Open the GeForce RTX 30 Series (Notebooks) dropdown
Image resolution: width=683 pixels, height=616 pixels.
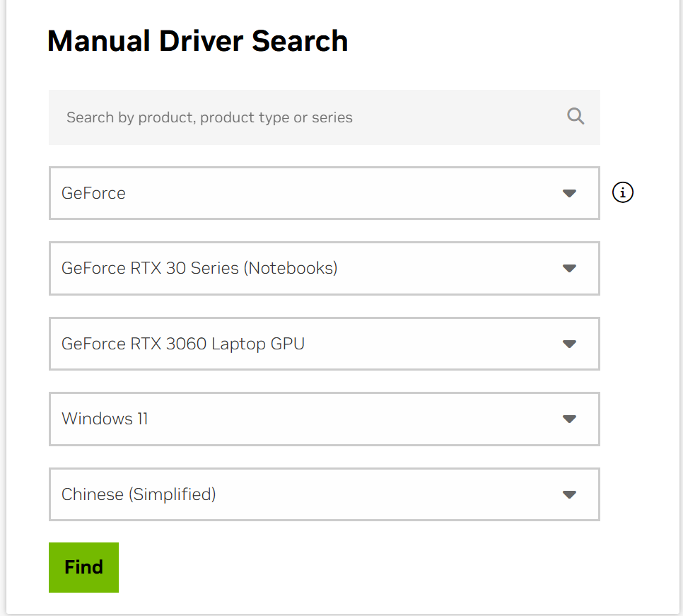click(x=324, y=268)
